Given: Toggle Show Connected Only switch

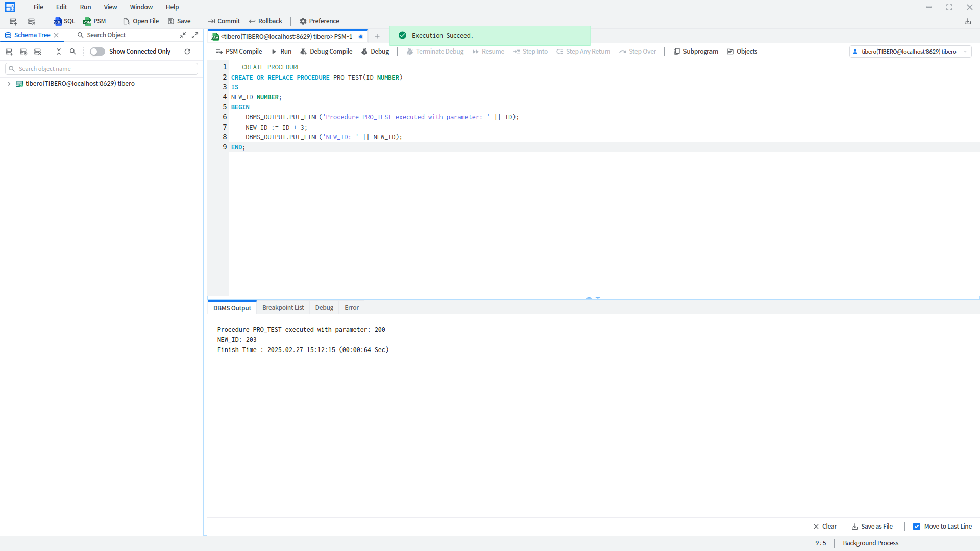Looking at the screenshot, I should point(97,52).
